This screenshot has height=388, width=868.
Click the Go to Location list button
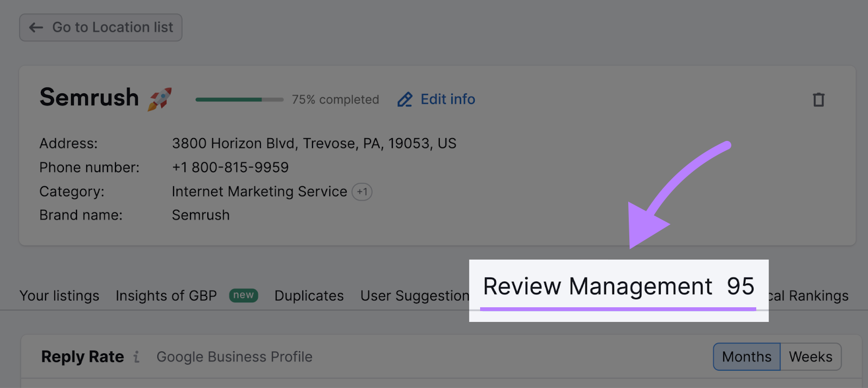click(x=101, y=28)
